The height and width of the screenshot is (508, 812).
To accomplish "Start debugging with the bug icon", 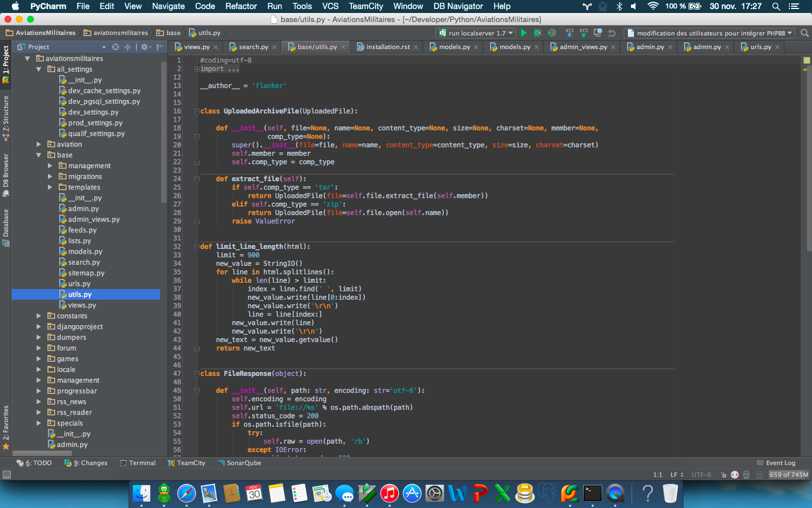I will (x=537, y=33).
